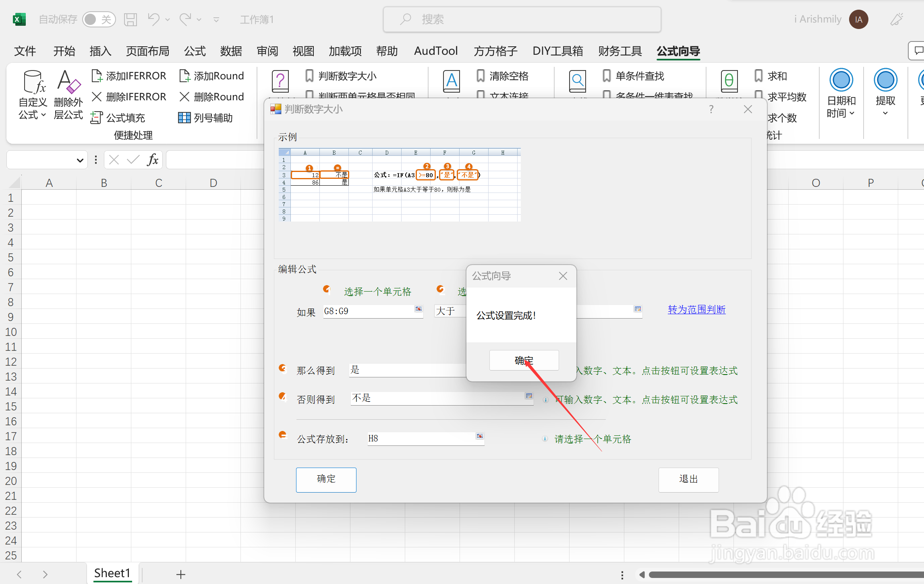The height and width of the screenshot is (584, 924).
Task: Switch to the 公式 ribbon tab
Action: tap(195, 51)
